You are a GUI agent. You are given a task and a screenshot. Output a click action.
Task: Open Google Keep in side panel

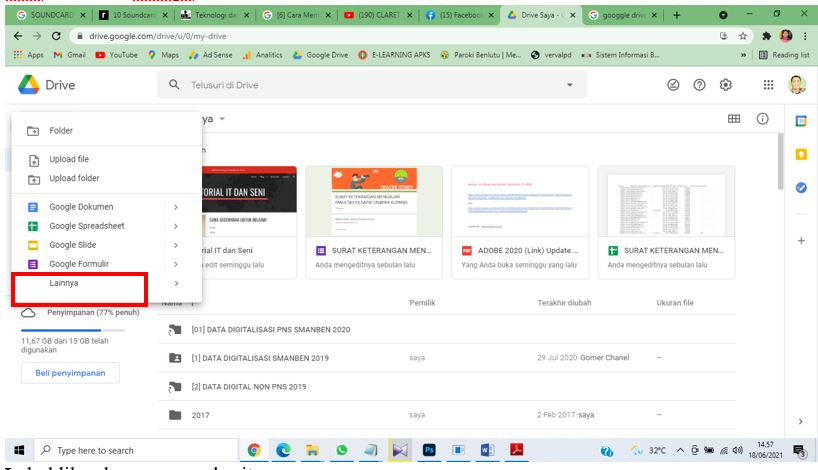[x=801, y=154]
